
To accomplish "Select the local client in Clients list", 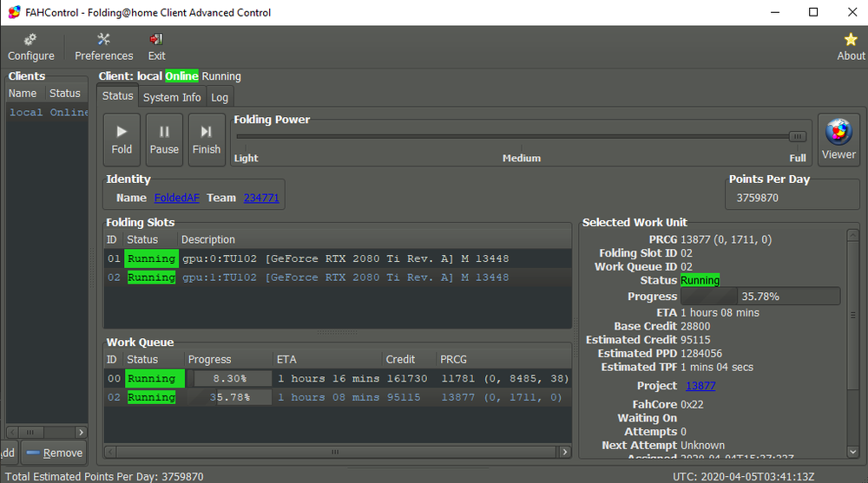I will point(48,113).
